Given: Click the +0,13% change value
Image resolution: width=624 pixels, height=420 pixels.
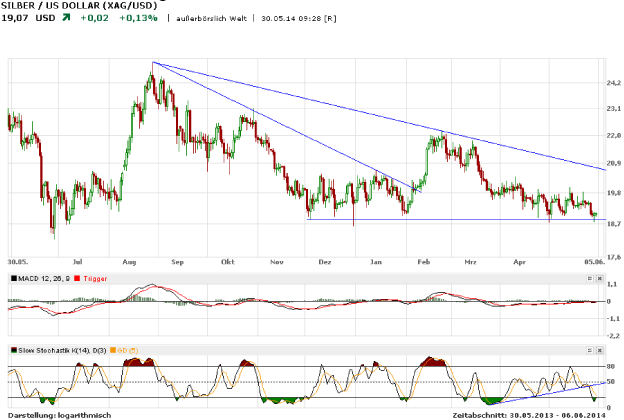Looking at the screenshot, I should pos(141,19).
